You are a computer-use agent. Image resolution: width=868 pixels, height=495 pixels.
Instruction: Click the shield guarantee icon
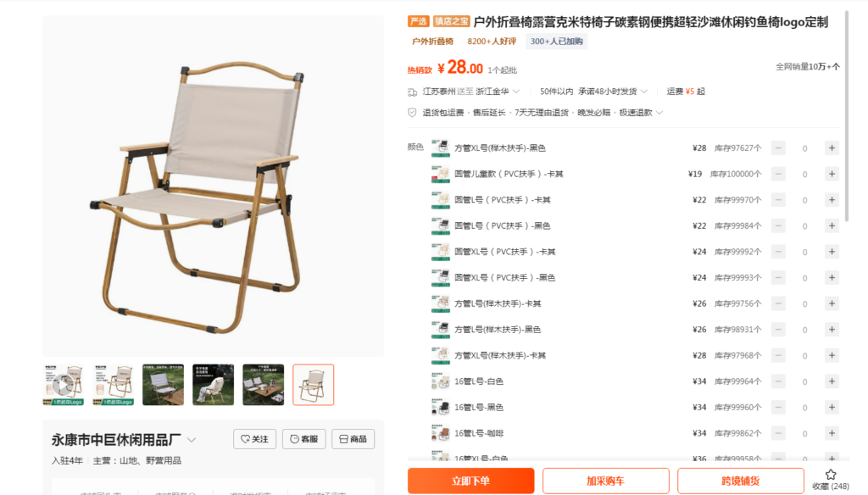412,113
